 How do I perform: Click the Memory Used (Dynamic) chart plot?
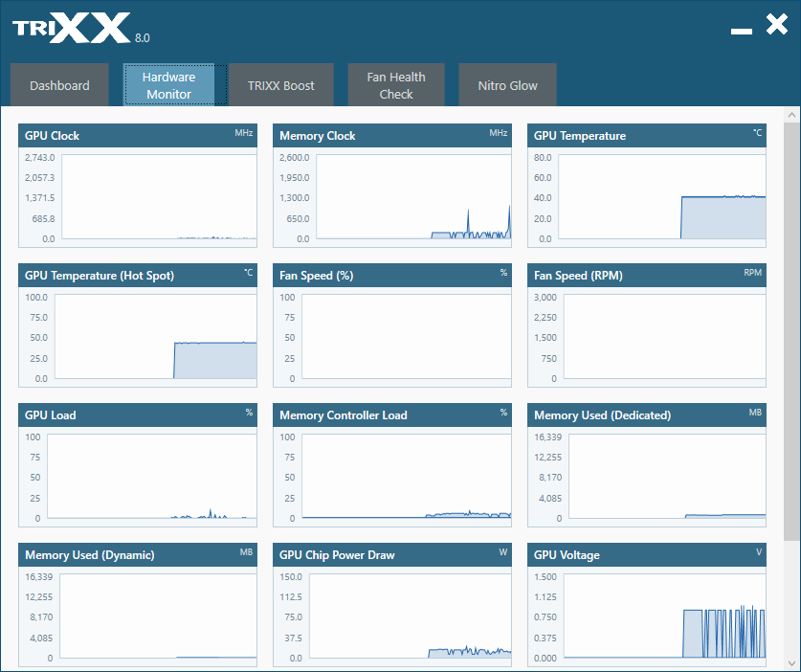158,616
